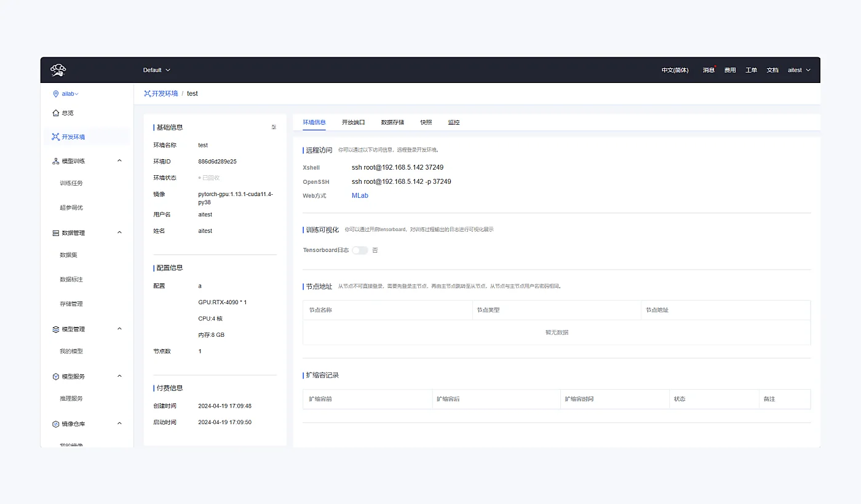
Task: Open the 中文(简体) language selector
Action: (x=675, y=70)
